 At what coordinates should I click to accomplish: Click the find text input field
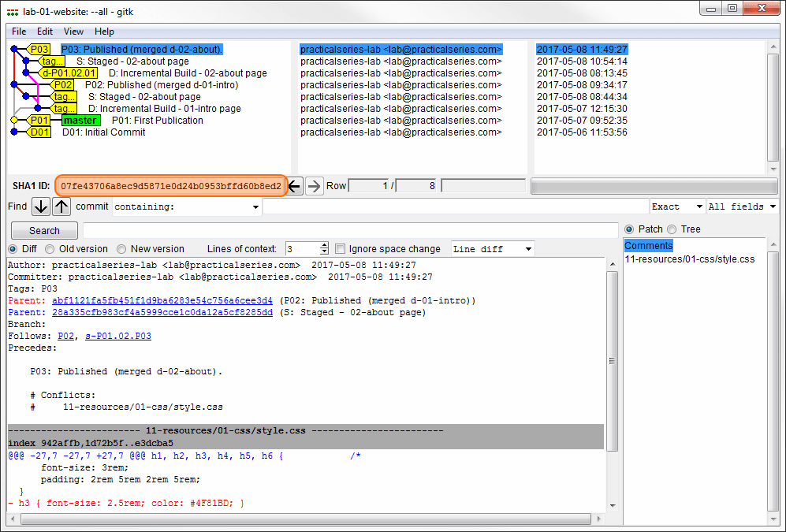click(x=455, y=206)
